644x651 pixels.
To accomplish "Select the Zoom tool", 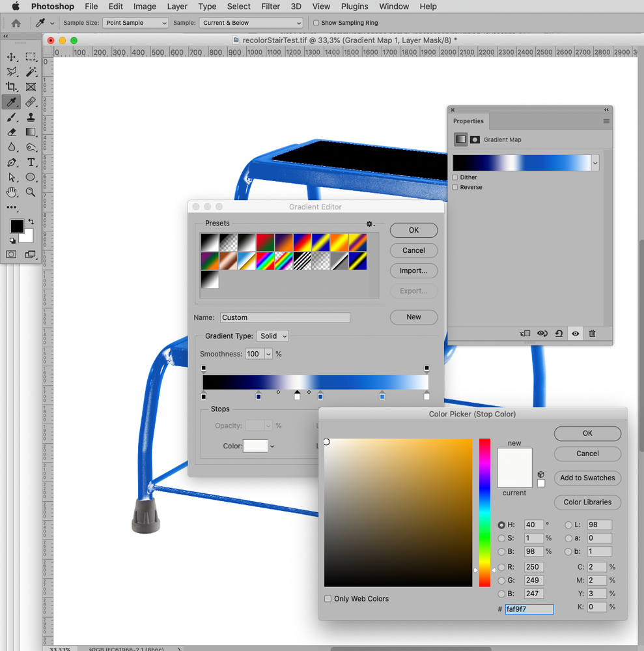I will [31, 192].
